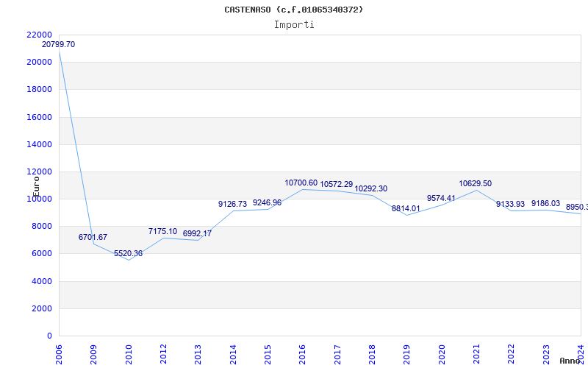Click y-axis tick 4000

[x=41, y=281]
